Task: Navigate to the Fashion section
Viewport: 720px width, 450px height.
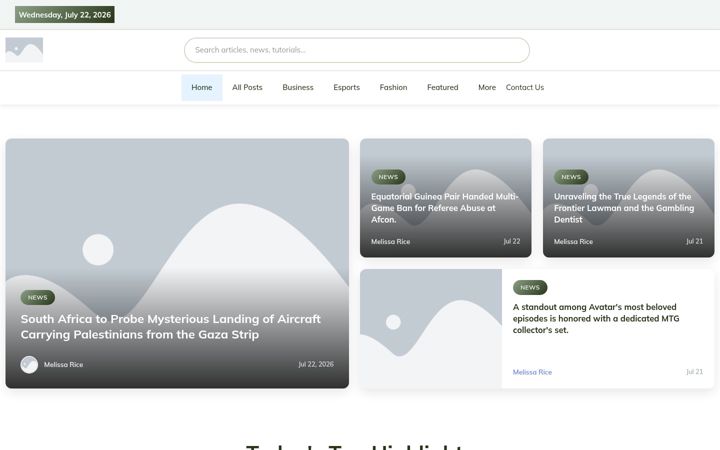Action: pyautogui.click(x=393, y=87)
